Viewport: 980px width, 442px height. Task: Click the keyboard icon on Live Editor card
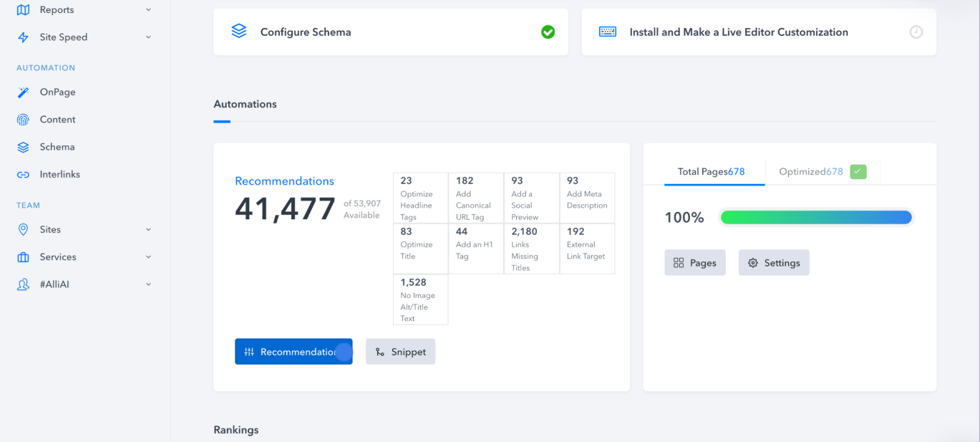(608, 32)
